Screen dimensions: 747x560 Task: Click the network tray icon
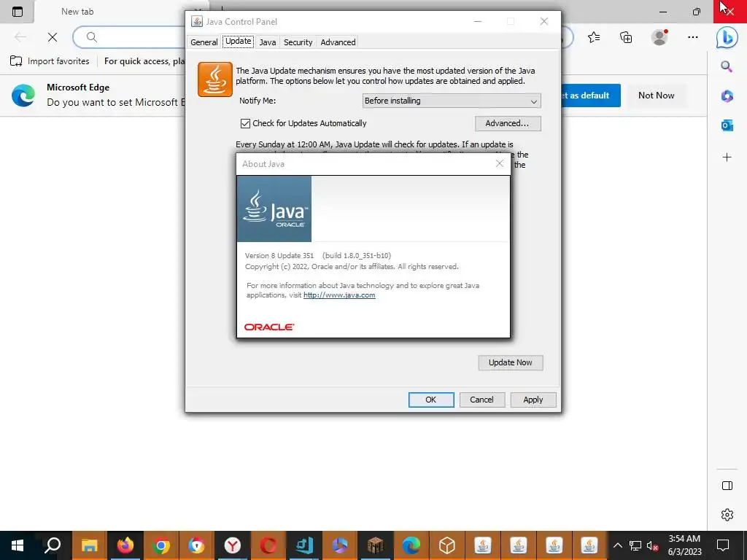tap(635, 545)
